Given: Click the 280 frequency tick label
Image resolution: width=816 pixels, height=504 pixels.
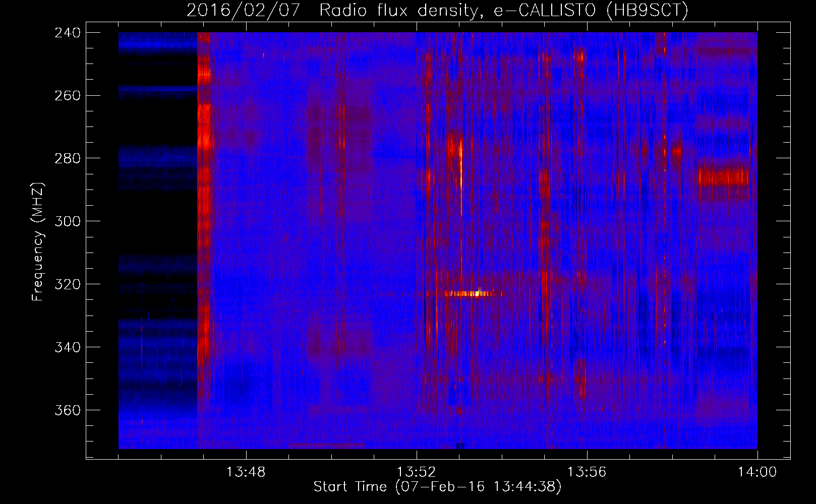Looking at the screenshot, I should [x=68, y=158].
